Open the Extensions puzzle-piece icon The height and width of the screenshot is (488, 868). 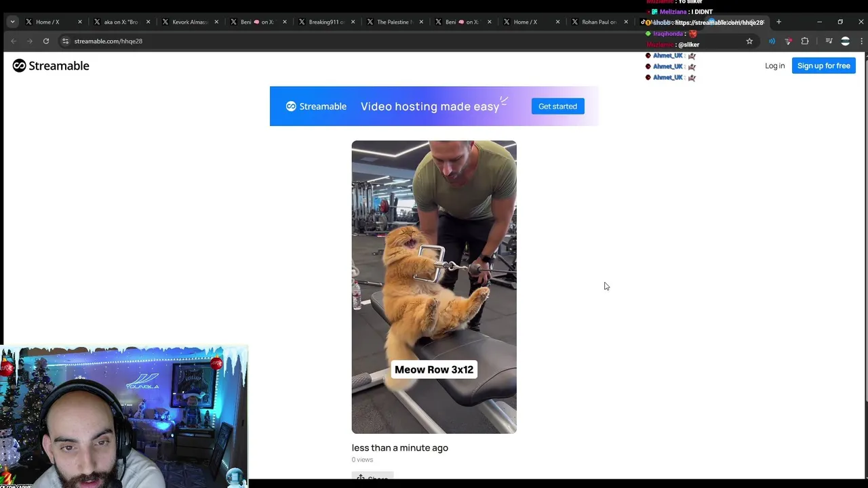pos(805,41)
